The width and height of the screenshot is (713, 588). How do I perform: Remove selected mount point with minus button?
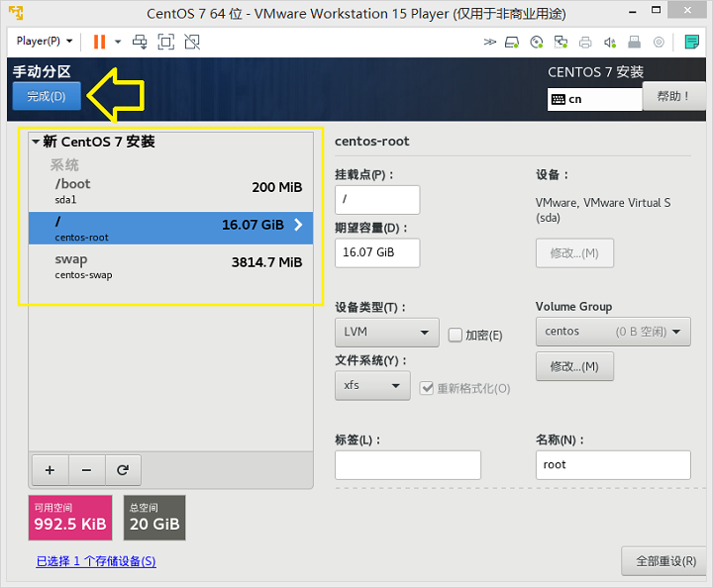(87, 470)
